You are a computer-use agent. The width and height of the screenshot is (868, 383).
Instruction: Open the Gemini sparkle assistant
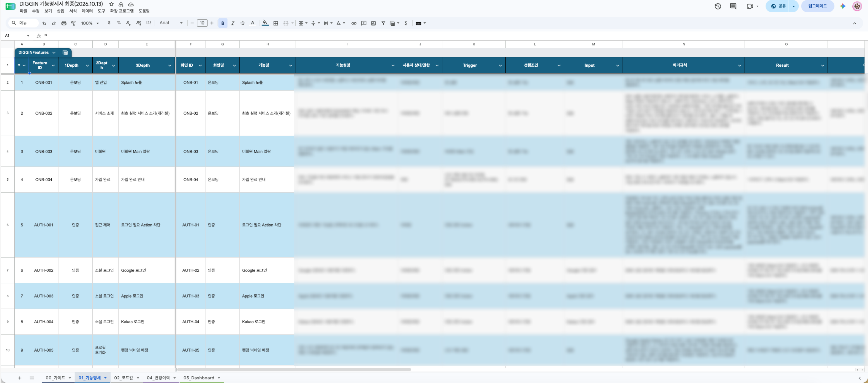tap(843, 6)
